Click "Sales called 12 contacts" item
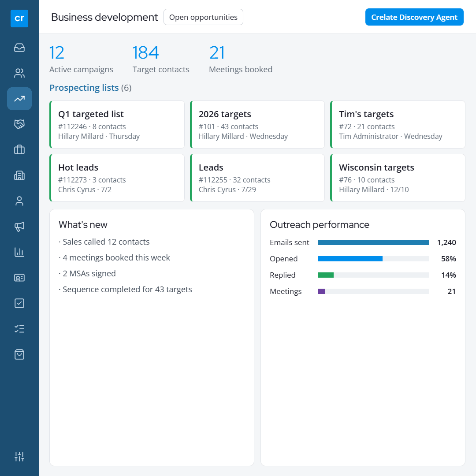The height and width of the screenshot is (476, 476). [104, 242]
